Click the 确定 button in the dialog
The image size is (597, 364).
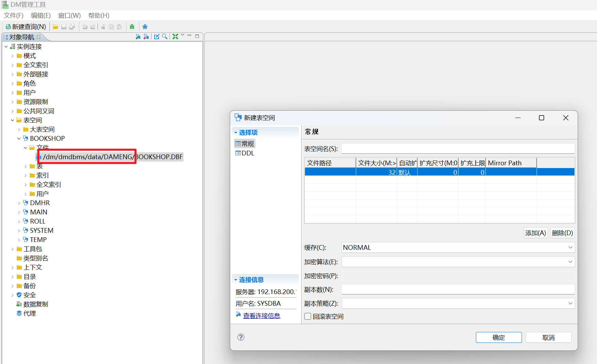(498, 337)
